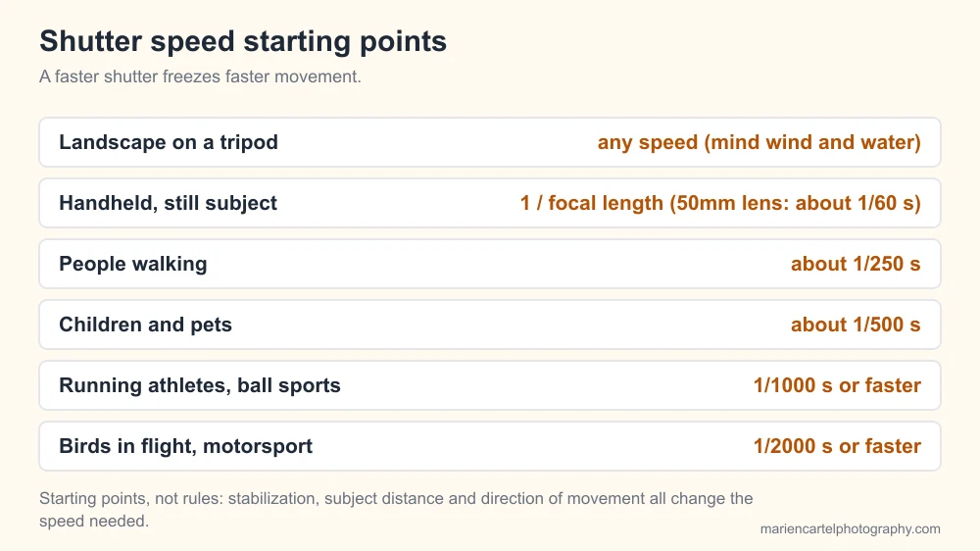Select the 'Children and pets' label
The image size is (980, 551).
[146, 325]
